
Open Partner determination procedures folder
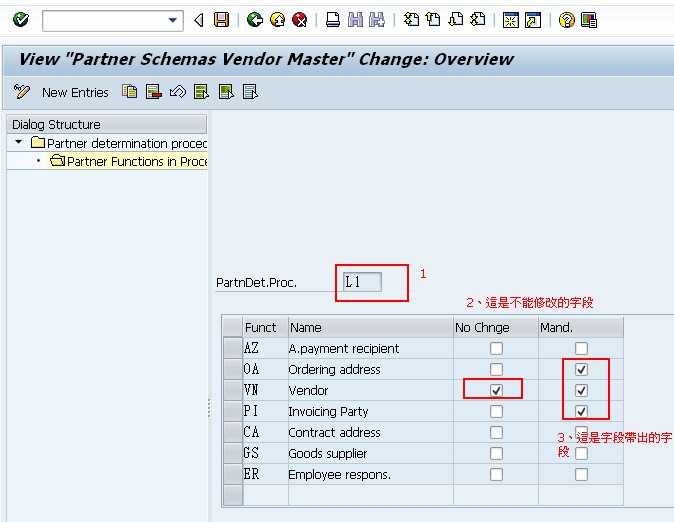click(x=38, y=142)
